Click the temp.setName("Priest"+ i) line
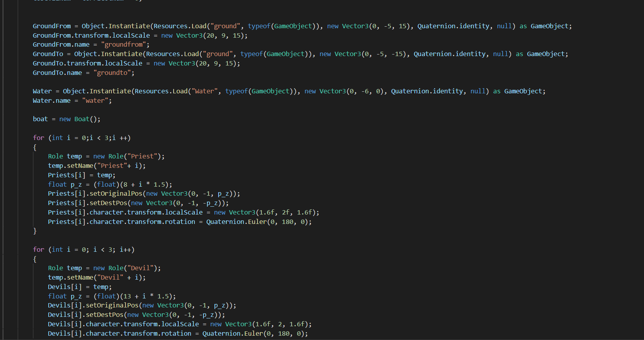This screenshot has width=644, height=340. coord(97,166)
